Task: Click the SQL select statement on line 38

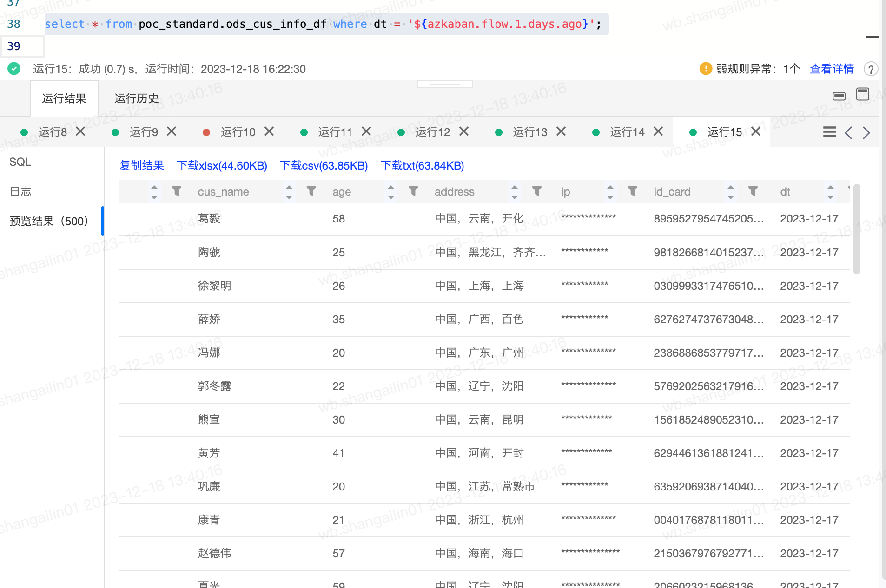Action: (x=323, y=24)
